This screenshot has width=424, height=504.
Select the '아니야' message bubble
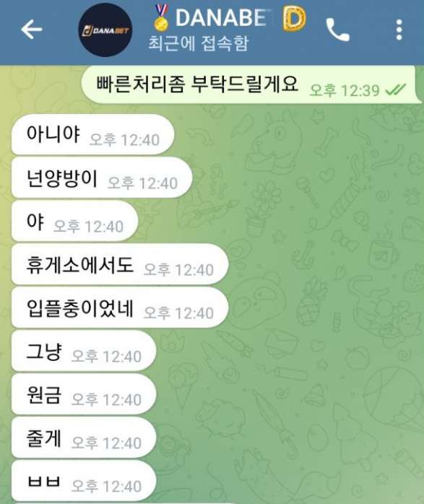93,134
